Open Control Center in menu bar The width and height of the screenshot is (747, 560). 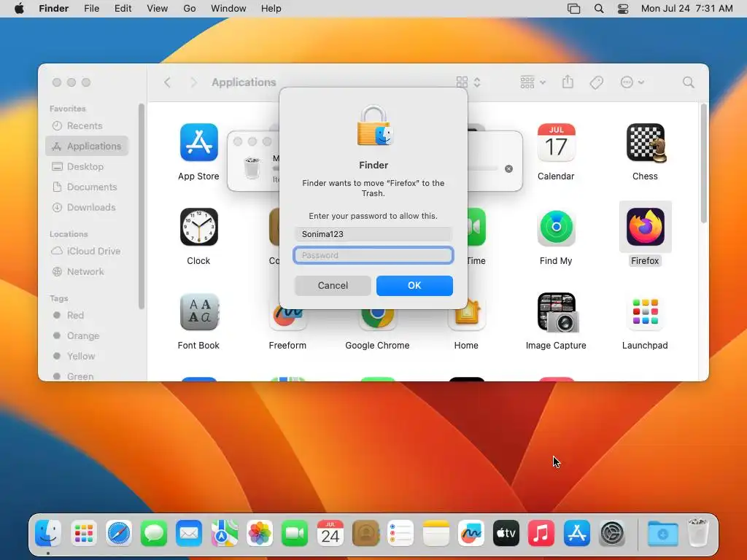pos(623,9)
